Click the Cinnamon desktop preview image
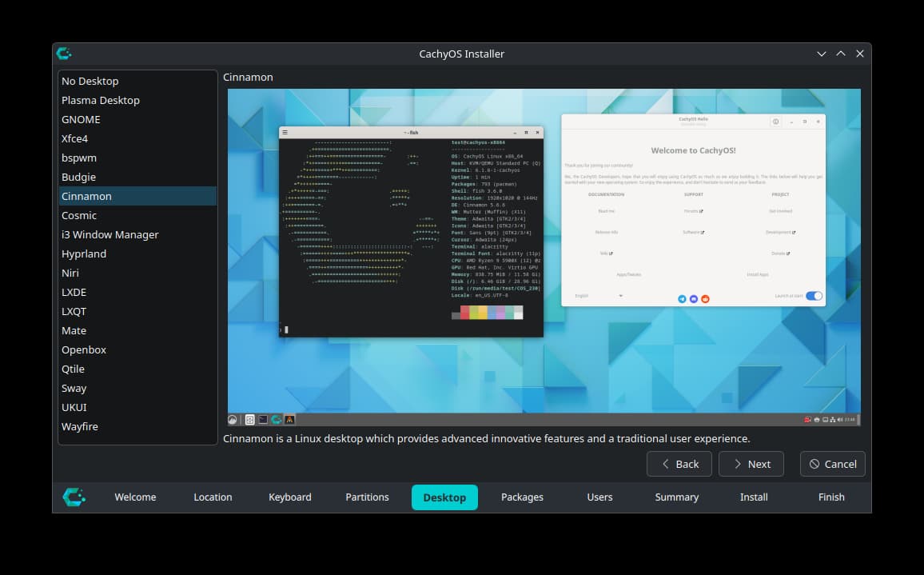Image resolution: width=924 pixels, height=575 pixels. click(544, 258)
